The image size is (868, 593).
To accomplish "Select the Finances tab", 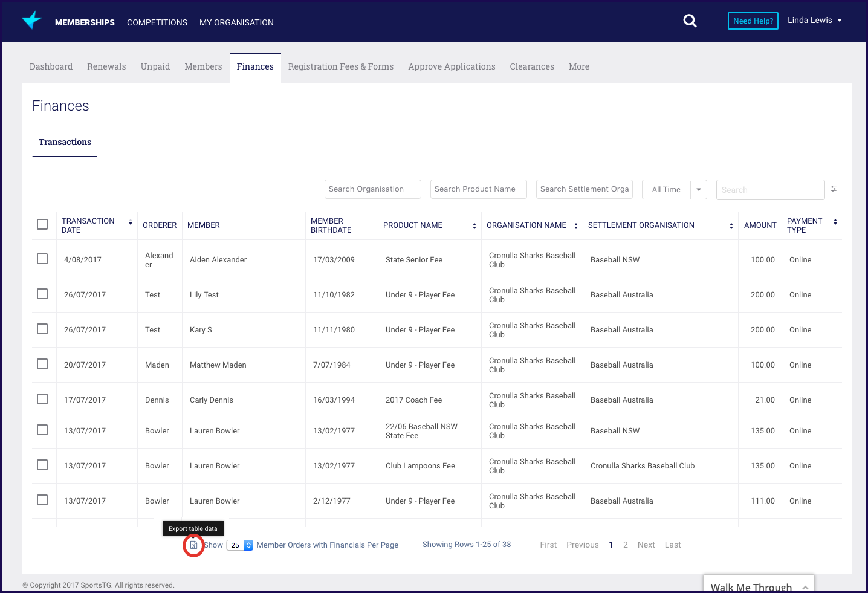I will pyautogui.click(x=255, y=66).
